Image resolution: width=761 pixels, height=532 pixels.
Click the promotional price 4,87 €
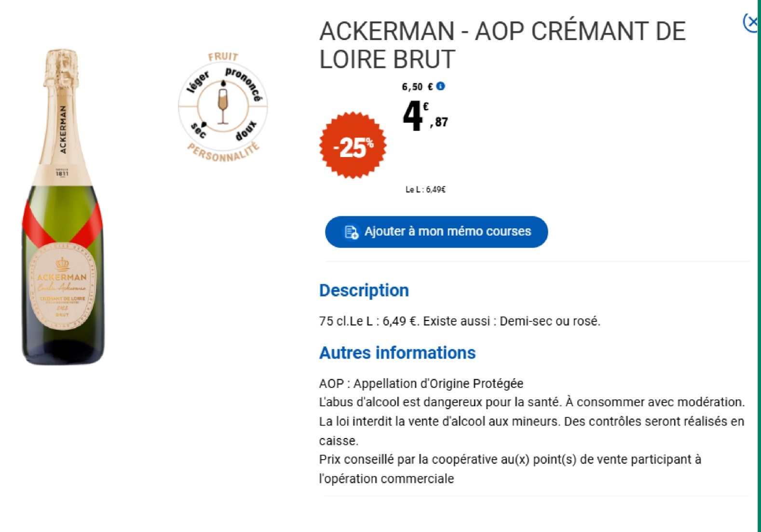coord(425,116)
